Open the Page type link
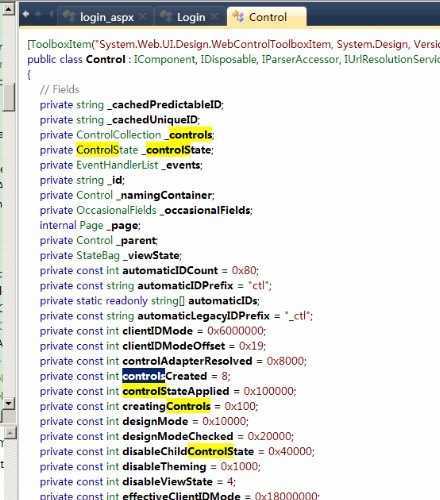Image resolution: width=440 pixels, height=500 pixels. pyautogui.click(x=91, y=225)
